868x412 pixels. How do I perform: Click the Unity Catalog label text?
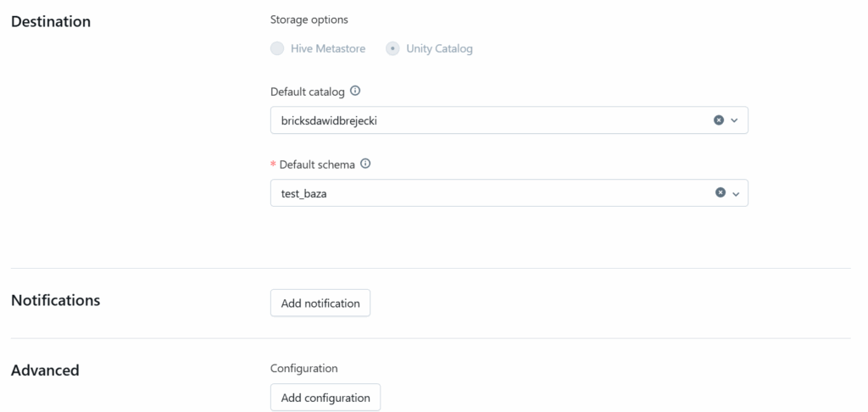tap(439, 48)
